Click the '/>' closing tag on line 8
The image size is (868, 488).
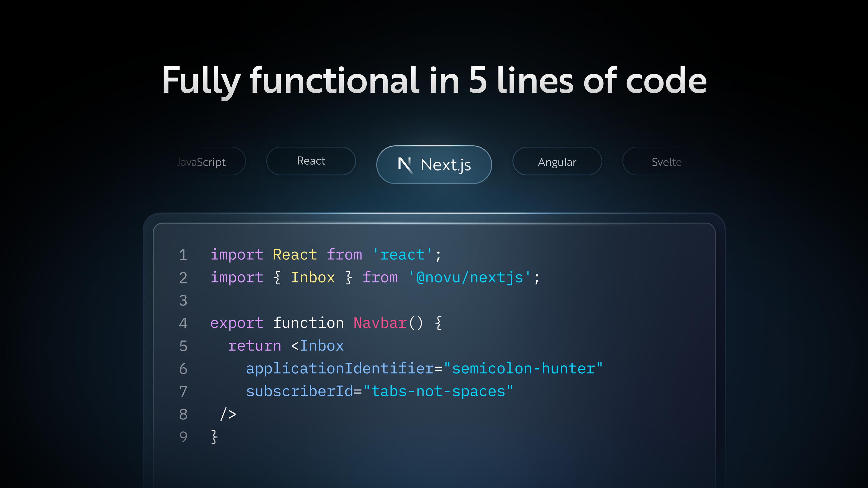click(228, 414)
